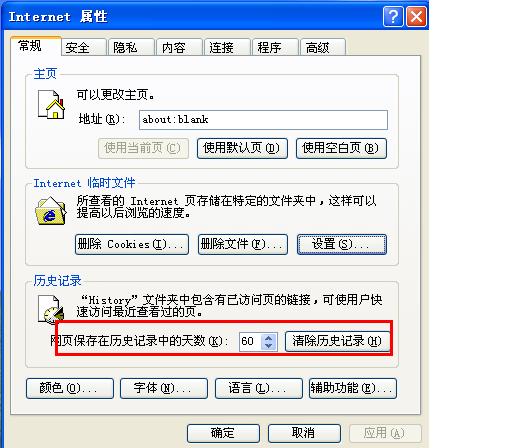Increase history days with up arrow
Image resolution: width=512 pixels, height=448 pixels.
pyautogui.click(x=269, y=337)
